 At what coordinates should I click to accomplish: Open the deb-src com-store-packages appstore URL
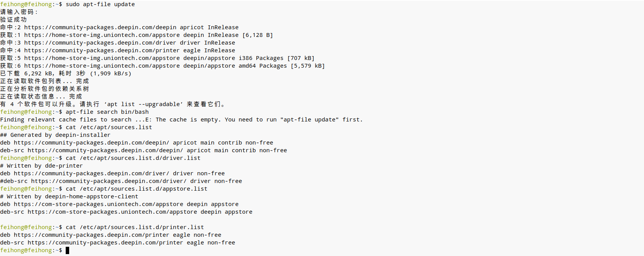tap(112, 212)
